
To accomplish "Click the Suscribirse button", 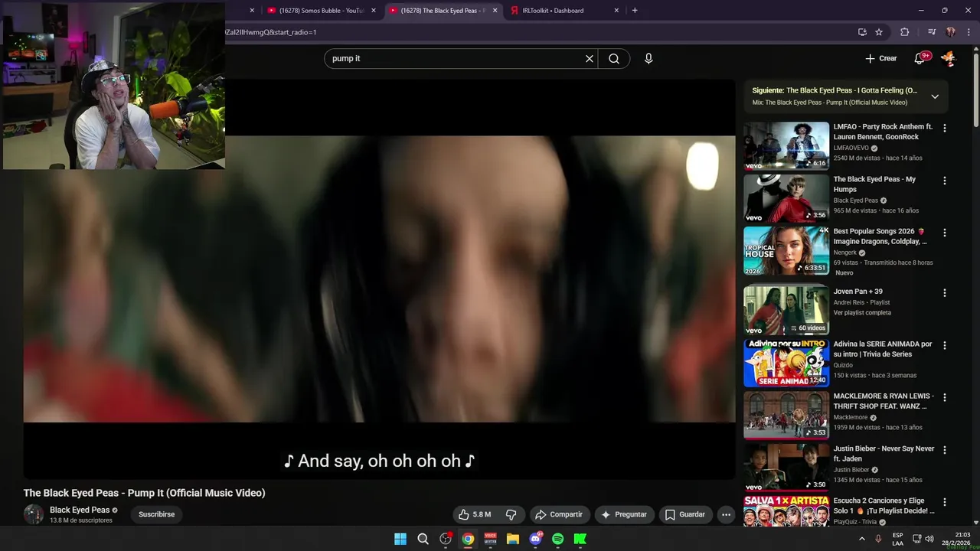I will click(156, 515).
